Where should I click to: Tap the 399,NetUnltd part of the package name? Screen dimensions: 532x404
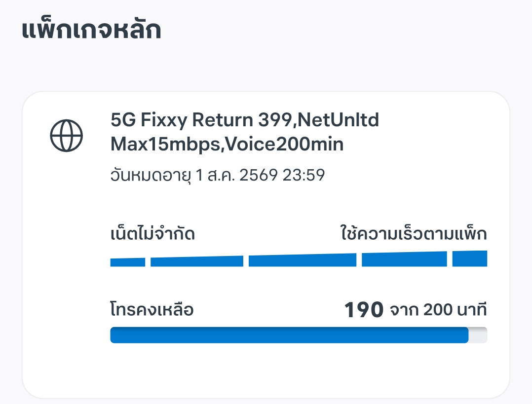coord(318,120)
